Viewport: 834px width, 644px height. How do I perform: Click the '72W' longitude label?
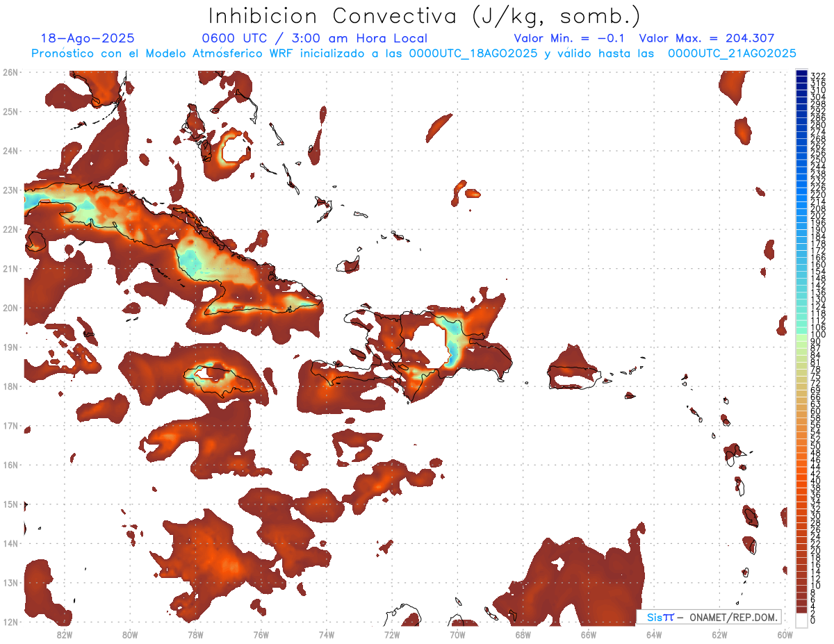click(x=392, y=634)
